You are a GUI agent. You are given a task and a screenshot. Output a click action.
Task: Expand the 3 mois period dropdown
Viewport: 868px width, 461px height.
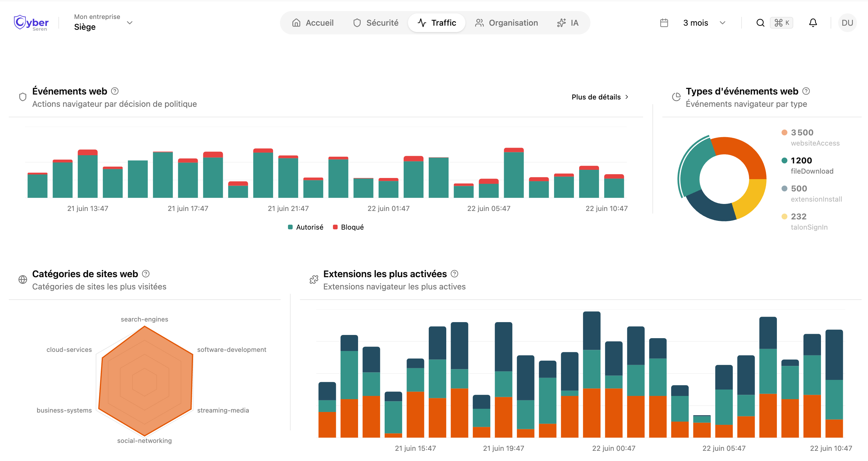coord(704,23)
